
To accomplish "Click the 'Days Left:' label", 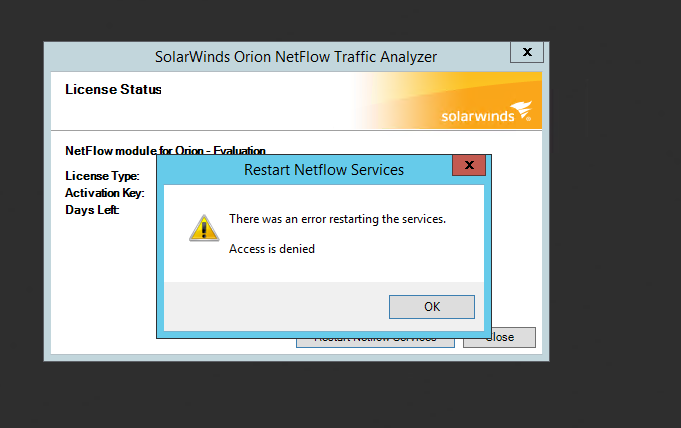I will tap(92, 210).
